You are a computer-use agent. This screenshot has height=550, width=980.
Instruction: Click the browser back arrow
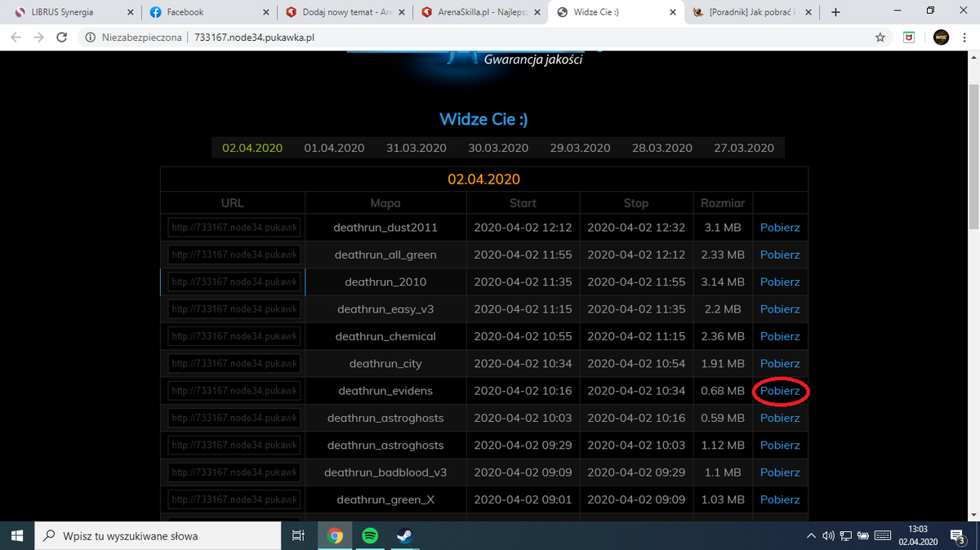tap(16, 38)
